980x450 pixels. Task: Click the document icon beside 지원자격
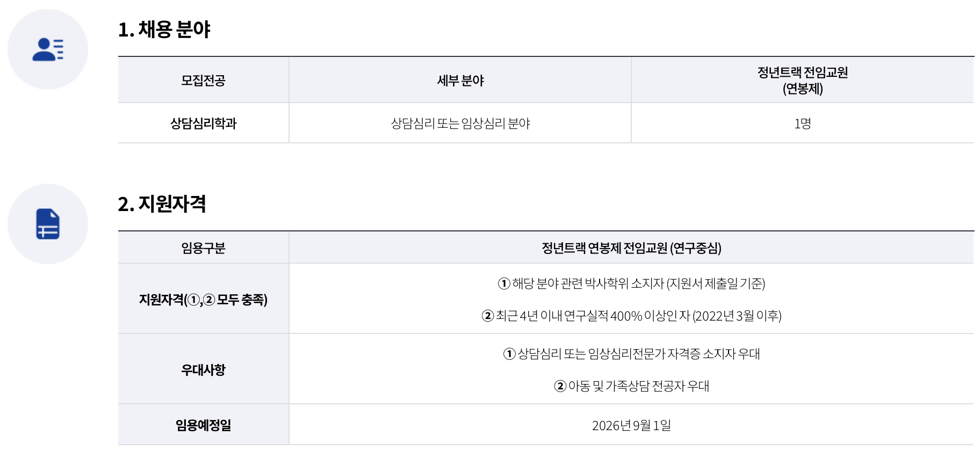[x=48, y=224]
